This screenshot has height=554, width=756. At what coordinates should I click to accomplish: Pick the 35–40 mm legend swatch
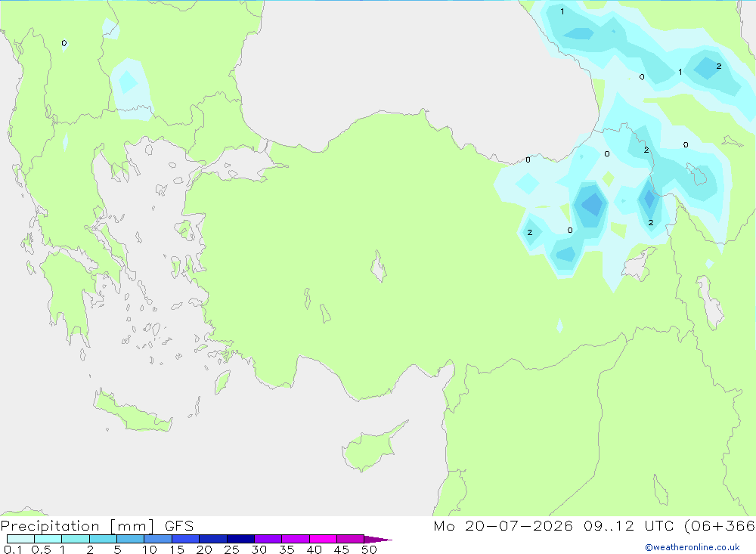(296, 539)
